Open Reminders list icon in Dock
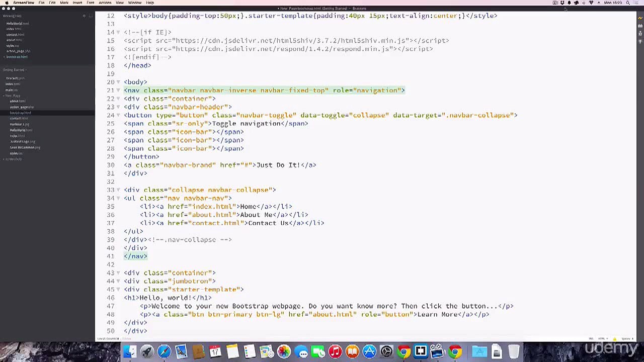Viewport: 644px width, 362px height. (250, 351)
